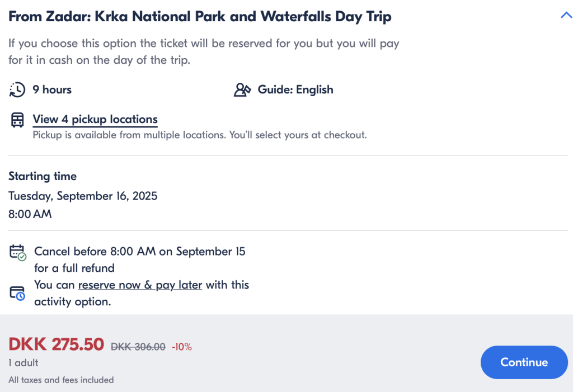Click the crossed-out DKK 306.00 price
573x392 pixels.
(138, 346)
